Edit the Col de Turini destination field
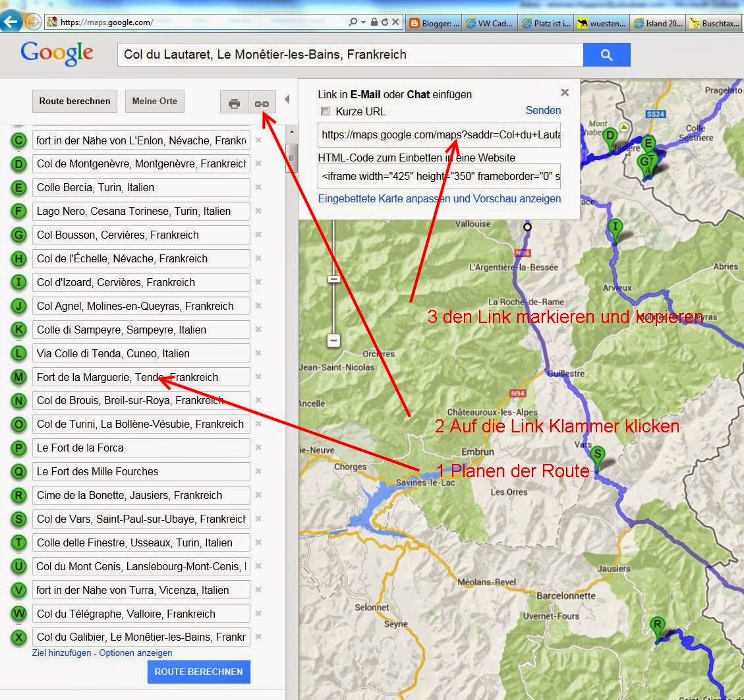 tap(141, 424)
